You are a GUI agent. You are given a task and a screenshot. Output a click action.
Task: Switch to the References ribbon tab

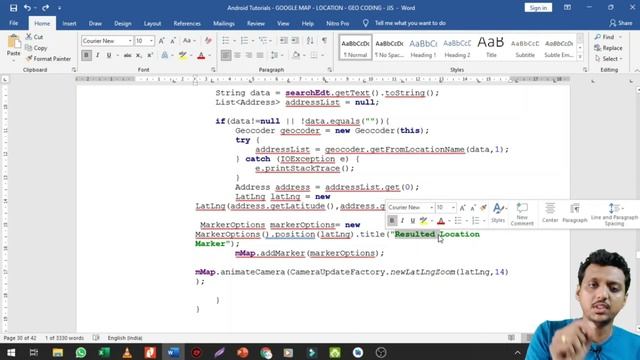click(187, 23)
